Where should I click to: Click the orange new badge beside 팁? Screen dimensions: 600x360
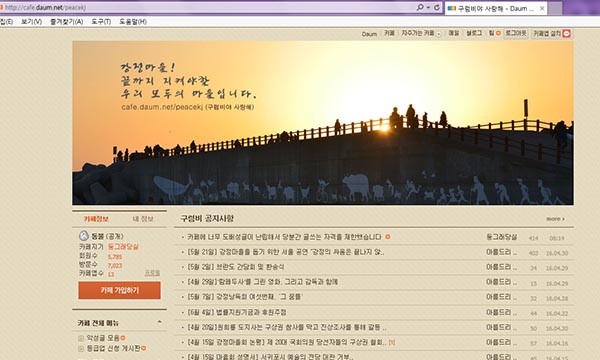[x=498, y=33]
